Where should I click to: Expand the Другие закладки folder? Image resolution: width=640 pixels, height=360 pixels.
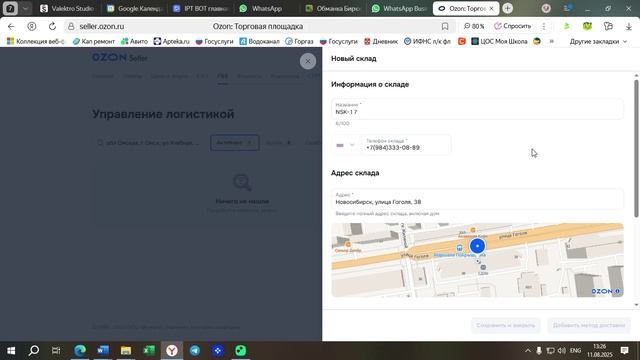[x=598, y=41]
